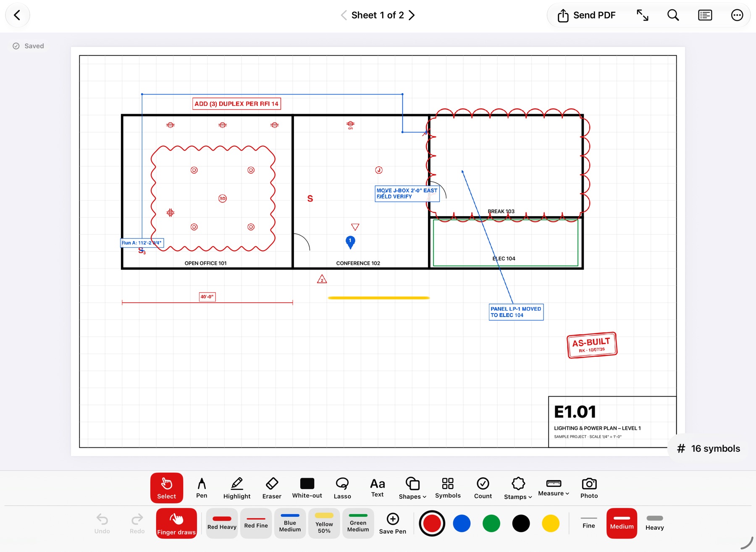The width and height of the screenshot is (756, 552).
Task: Open the 16 symbols count panel
Action: [x=709, y=448]
